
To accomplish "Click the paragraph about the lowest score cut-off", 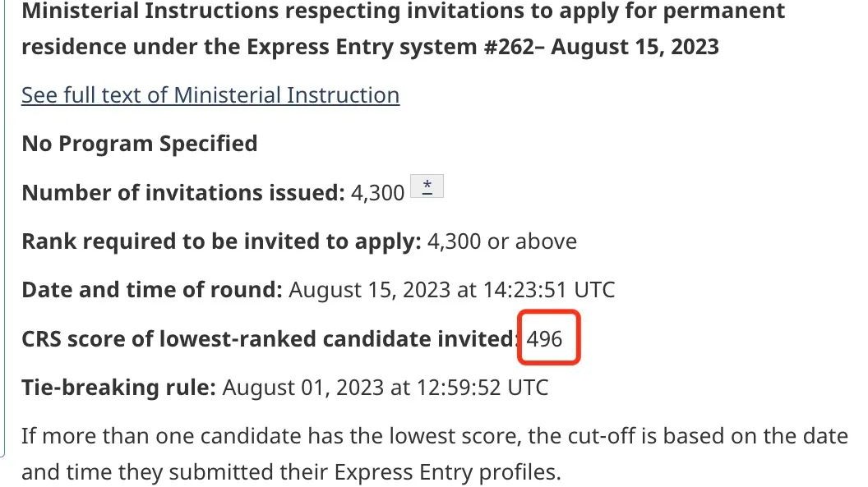I will coord(435,454).
